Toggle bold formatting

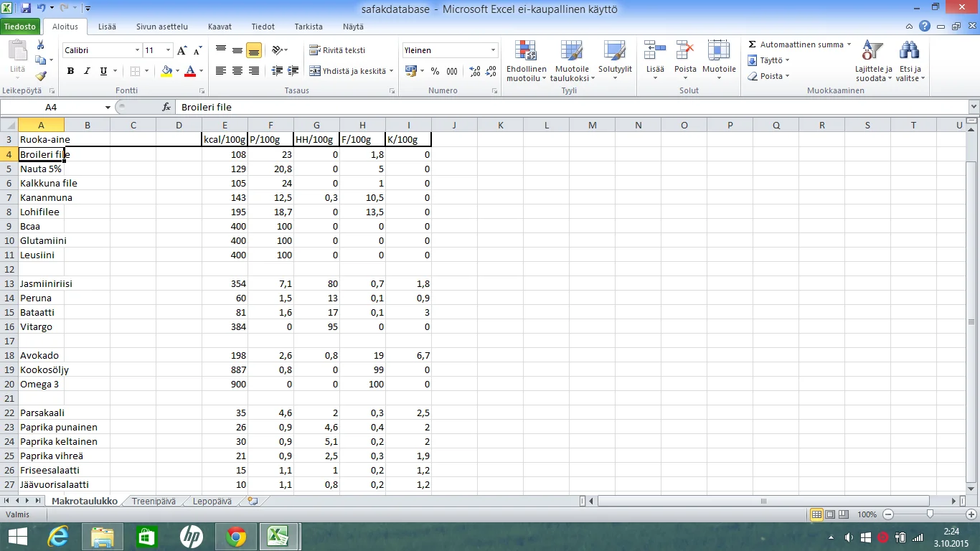tap(70, 71)
